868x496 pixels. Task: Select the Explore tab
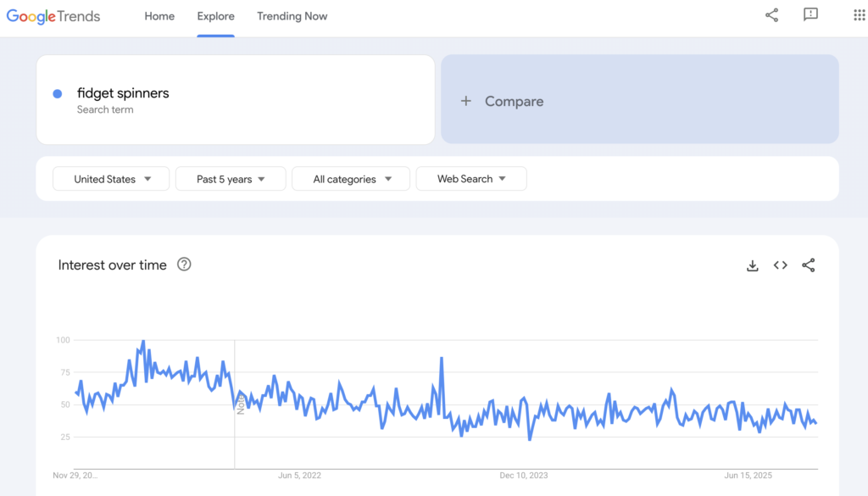coord(215,15)
